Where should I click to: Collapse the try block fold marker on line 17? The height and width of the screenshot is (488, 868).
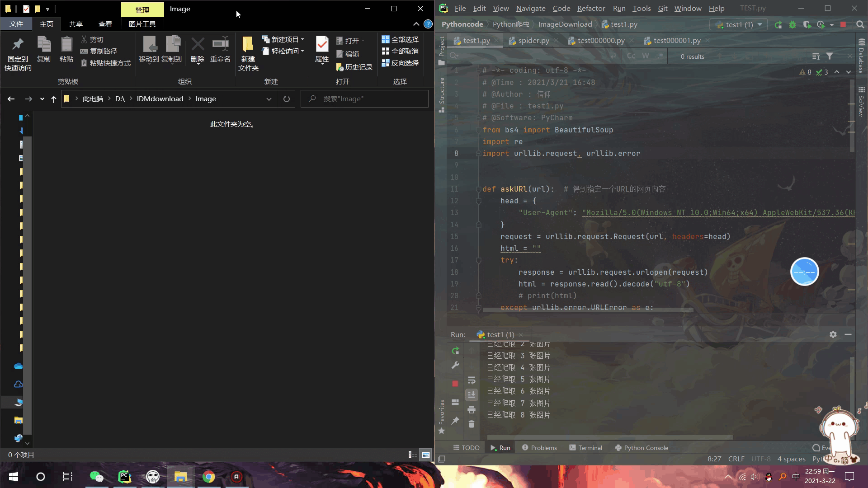tap(478, 260)
